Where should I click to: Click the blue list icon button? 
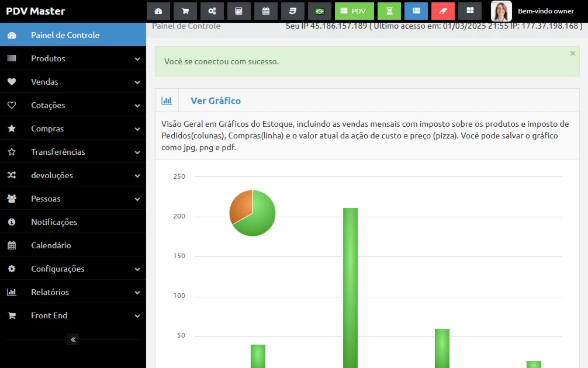coord(416,11)
